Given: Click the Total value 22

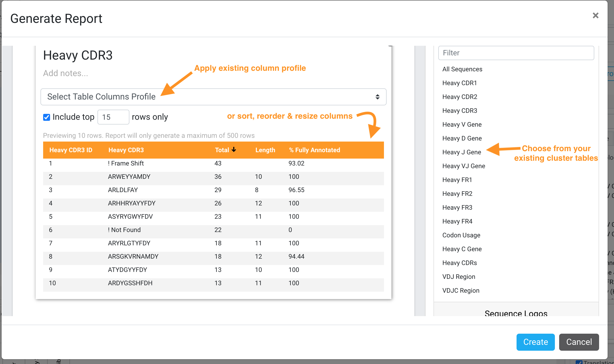Looking at the screenshot, I should [x=218, y=230].
